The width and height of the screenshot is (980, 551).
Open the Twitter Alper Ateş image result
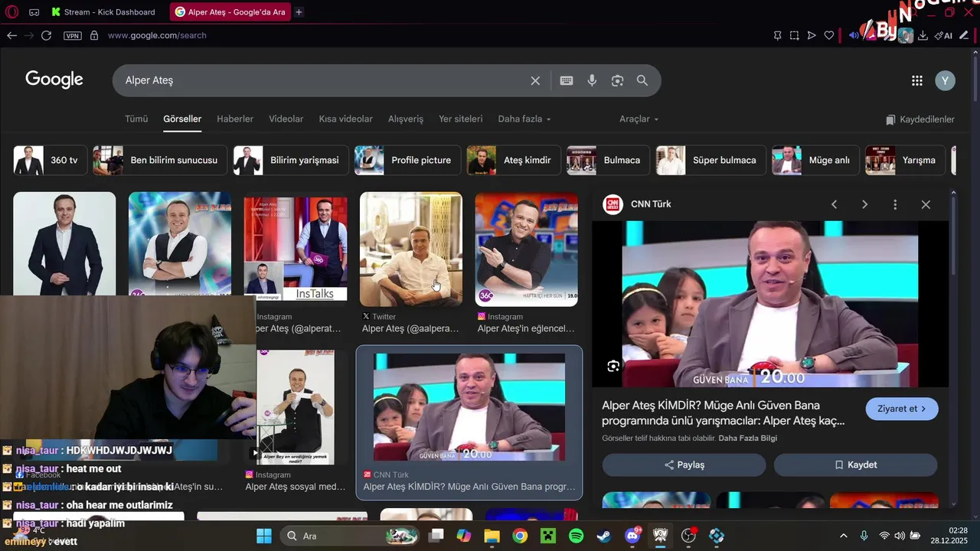411,249
